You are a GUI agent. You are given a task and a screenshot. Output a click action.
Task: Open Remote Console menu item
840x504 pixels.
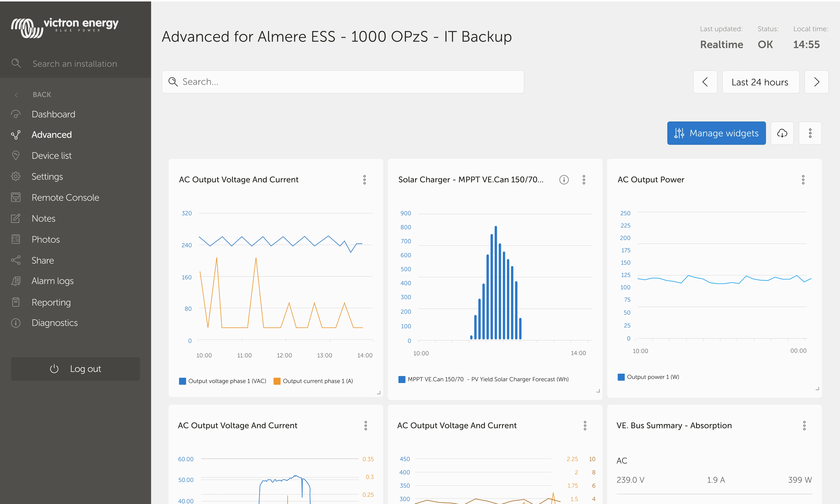tap(65, 197)
